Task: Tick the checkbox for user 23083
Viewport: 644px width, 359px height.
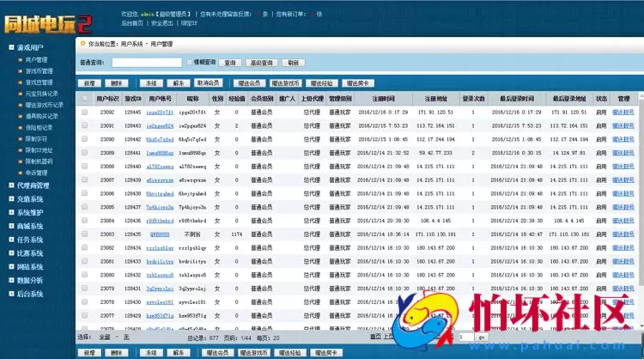Action: [85, 234]
